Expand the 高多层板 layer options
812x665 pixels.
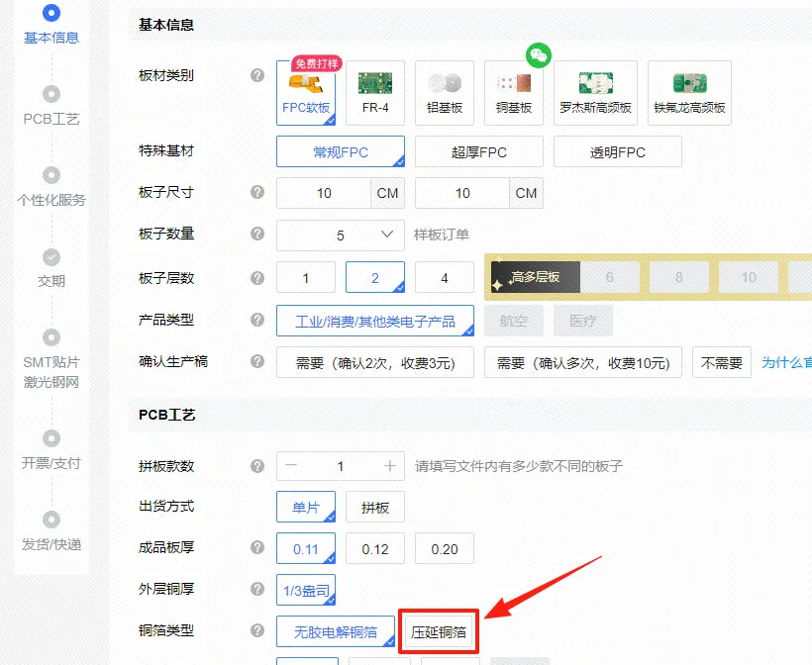pyautogui.click(x=535, y=278)
